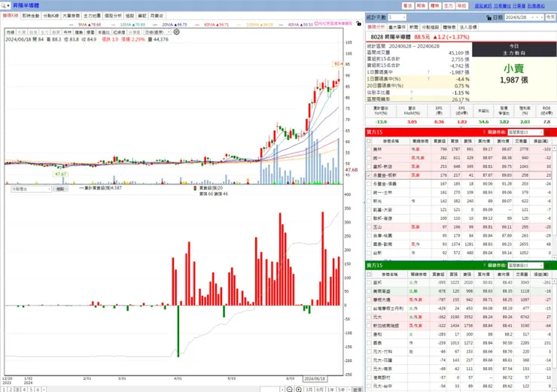Check the 新光 broker row checkbox
The image size is (557, 392).
point(369,201)
